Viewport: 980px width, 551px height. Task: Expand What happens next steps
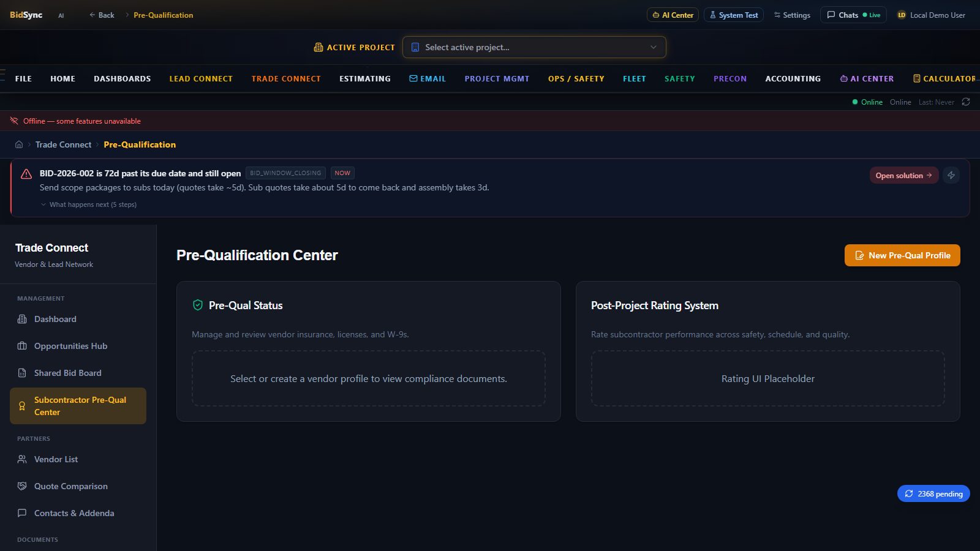point(88,204)
